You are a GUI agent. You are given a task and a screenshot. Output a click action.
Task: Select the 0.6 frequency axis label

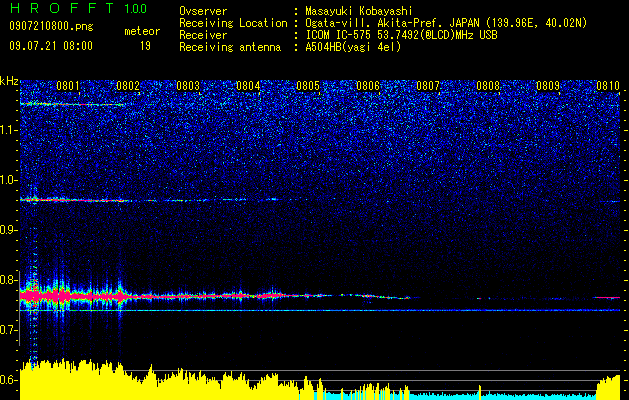8,380
